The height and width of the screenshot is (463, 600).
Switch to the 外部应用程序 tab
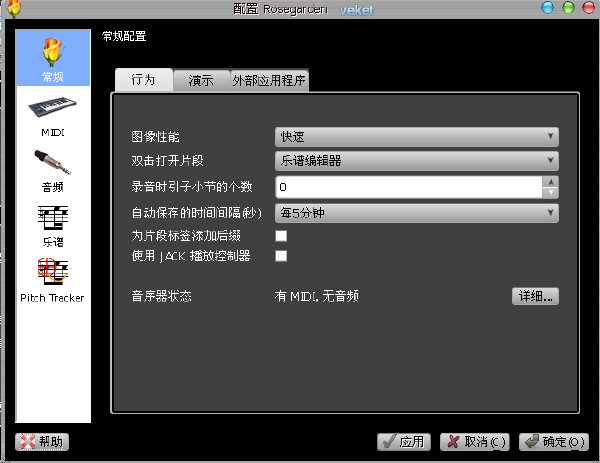click(269, 81)
